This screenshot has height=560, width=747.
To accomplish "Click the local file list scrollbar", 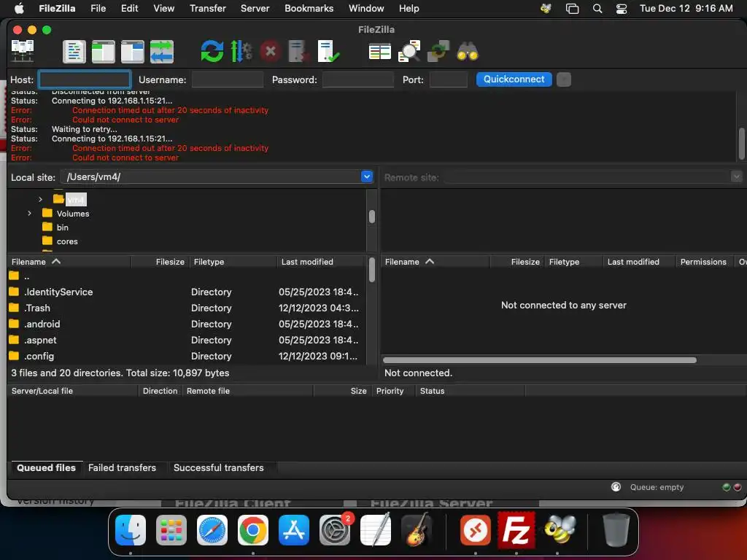I will [372, 270].
